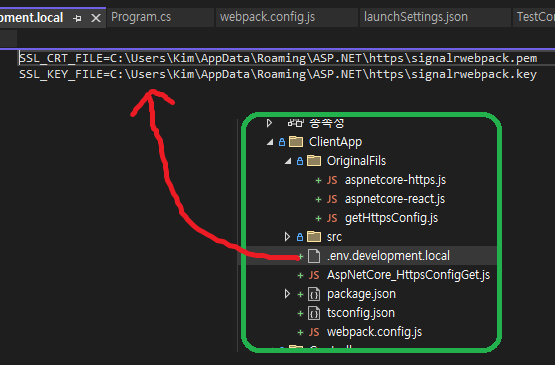The image size is (555, 365).
Task: Click the JS icon of webpack.config.js
Action: pyautogui.click(x=314, y=332)
